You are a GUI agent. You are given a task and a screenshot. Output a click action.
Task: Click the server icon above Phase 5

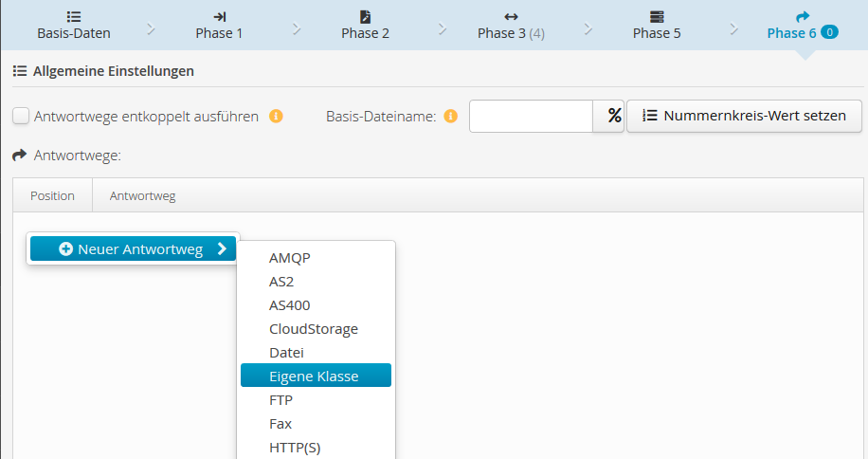[657, 17]
